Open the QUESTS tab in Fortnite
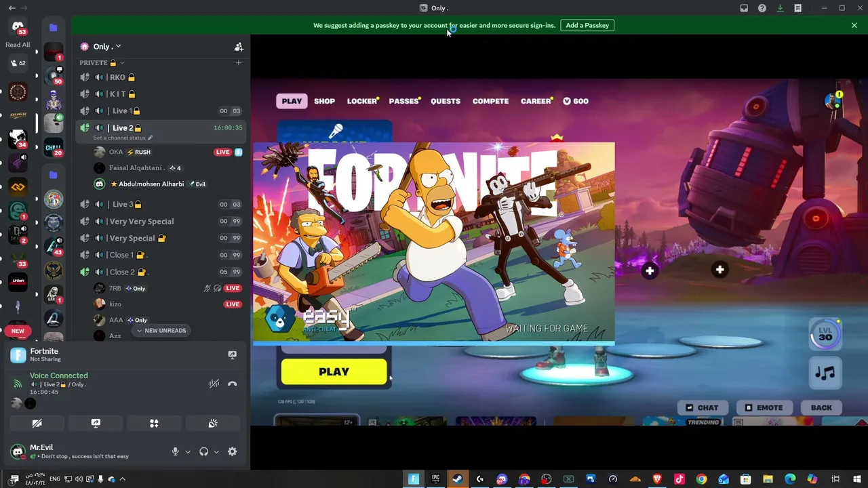Image resolution: width=868 pixels, height=488 pixels. point(446,101)
